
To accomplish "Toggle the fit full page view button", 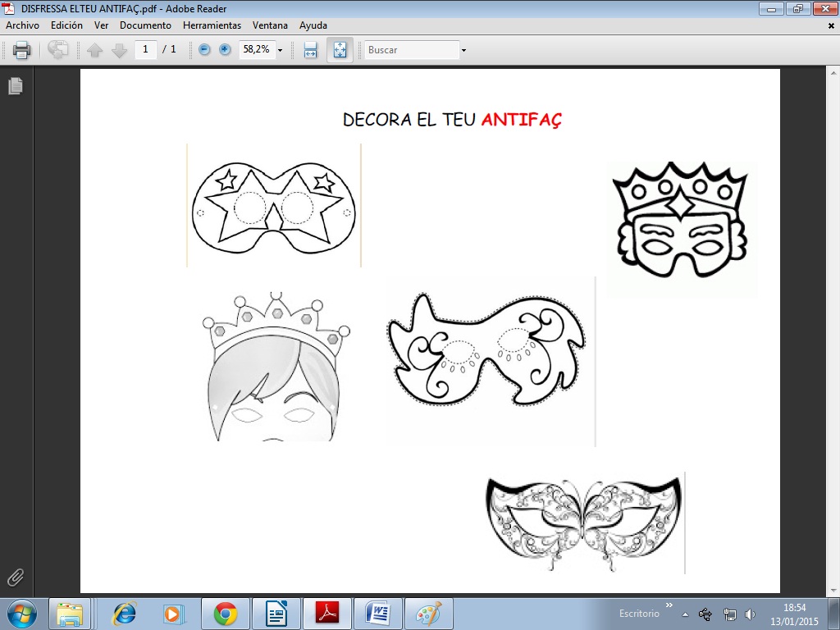I will tap(340, 50).
